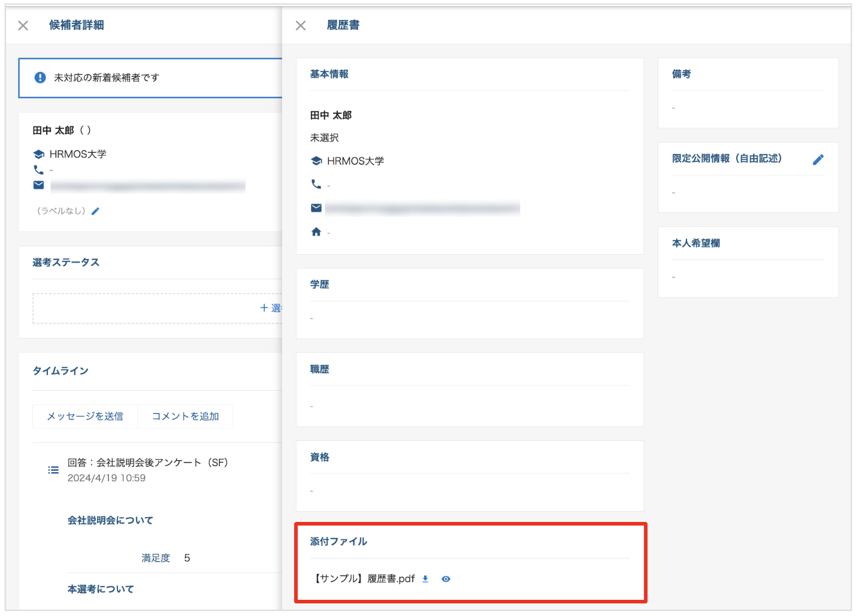Click the home address icon in 基本情報
This screenshot has width=859, height=616.
click(316, 232)
